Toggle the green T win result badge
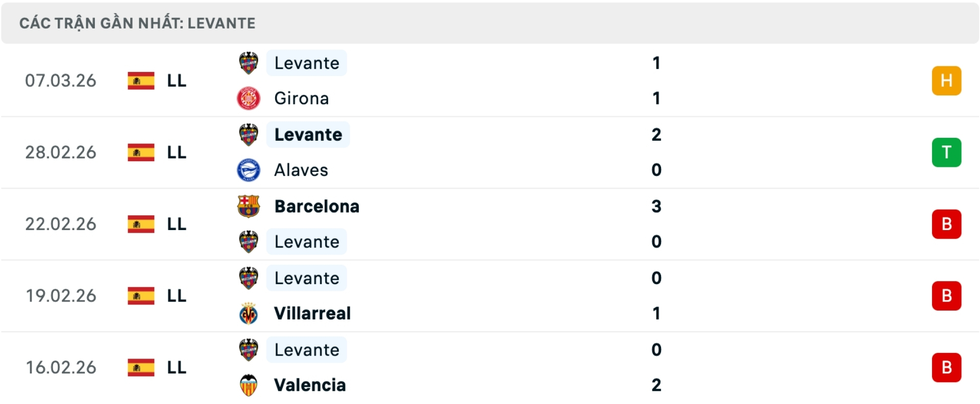The height and width of the screenshot is (404, 980). [947, 152]
